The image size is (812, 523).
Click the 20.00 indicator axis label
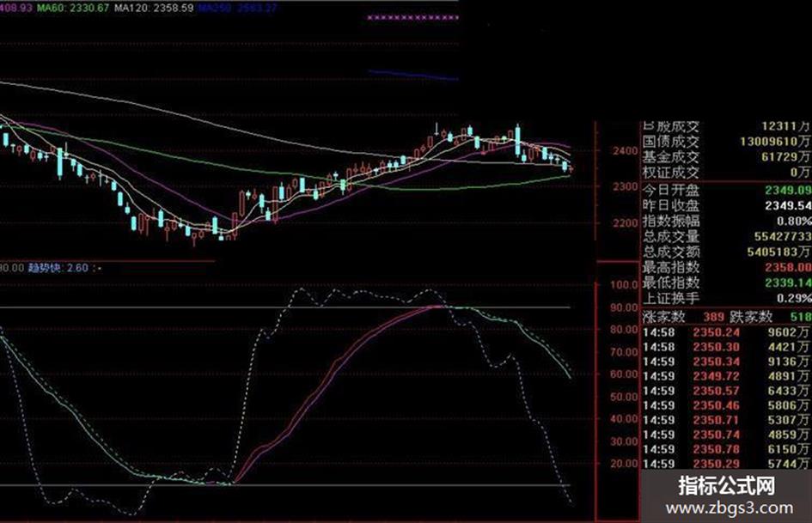pyautogui.click(x=624, y=464)
